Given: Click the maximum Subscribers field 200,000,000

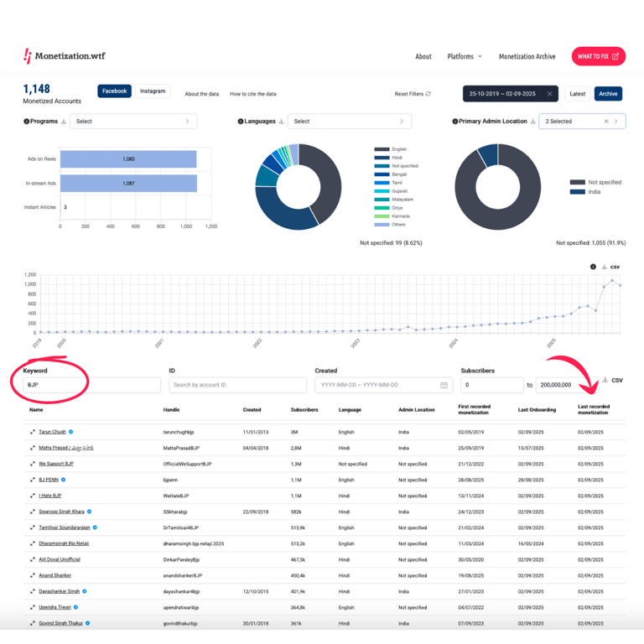Looking at the screenshot, I should (x=567, y=385).
